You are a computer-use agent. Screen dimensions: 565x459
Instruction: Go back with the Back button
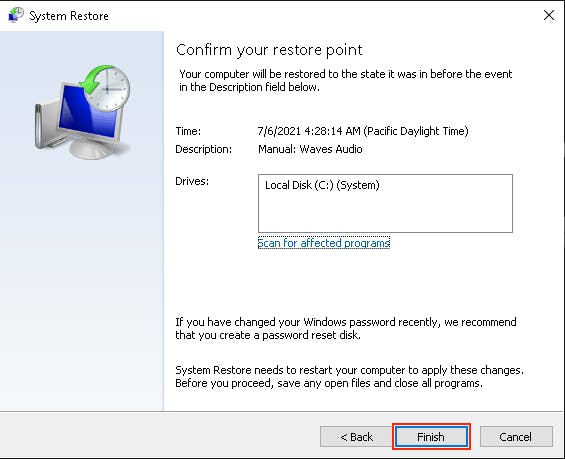point(356,437)
